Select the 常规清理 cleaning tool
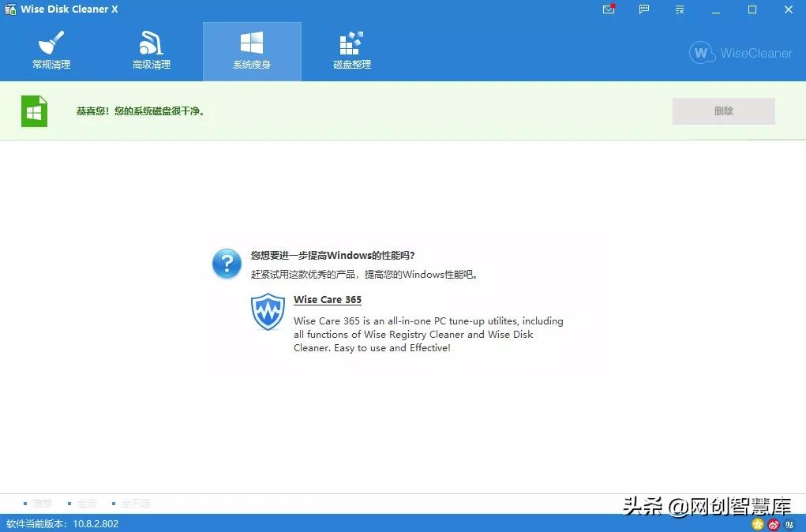This screenshot has width=806, height=532. point(51,51)
